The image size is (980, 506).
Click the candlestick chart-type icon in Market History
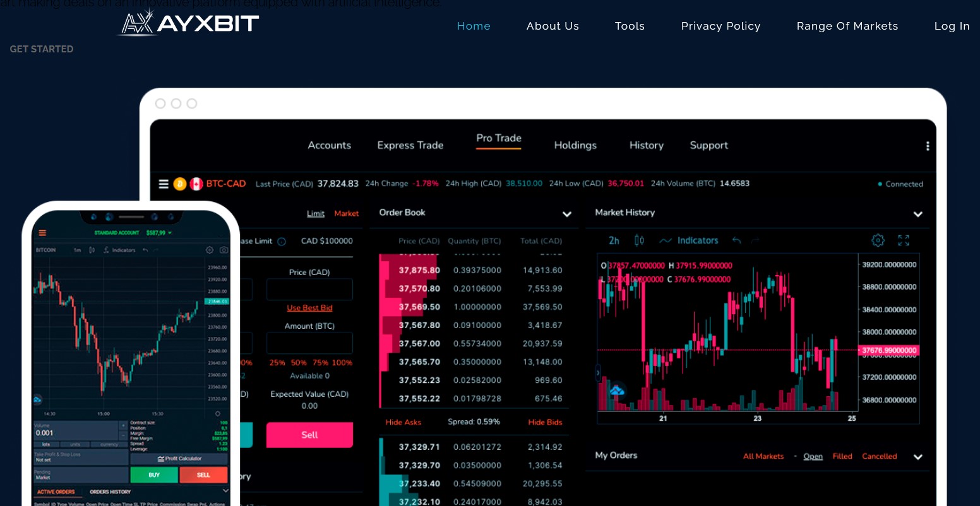pyautogui.click(x=639, y=240)
